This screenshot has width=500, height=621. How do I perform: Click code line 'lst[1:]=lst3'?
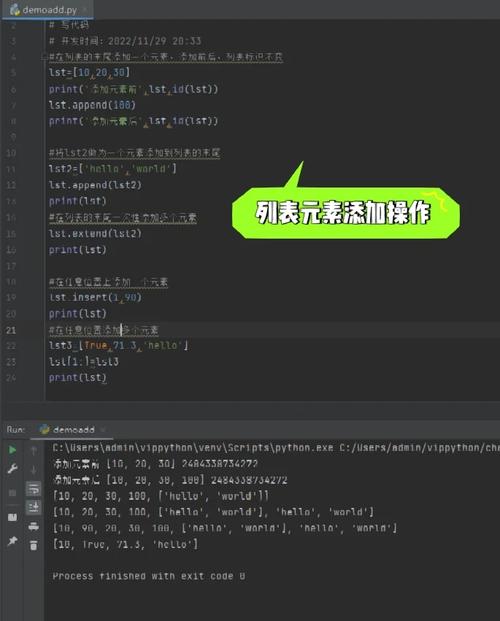pyautogui.click(x=84, y=361)
